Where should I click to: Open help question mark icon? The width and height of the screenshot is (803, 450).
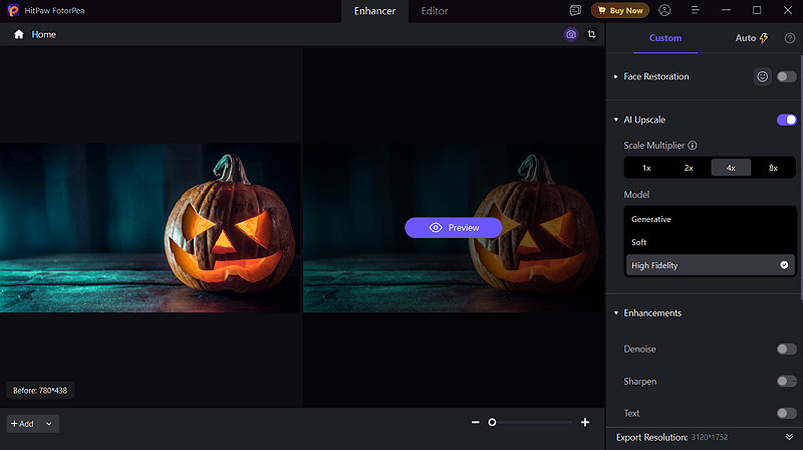pyautogui.click(x=790, y=38)
